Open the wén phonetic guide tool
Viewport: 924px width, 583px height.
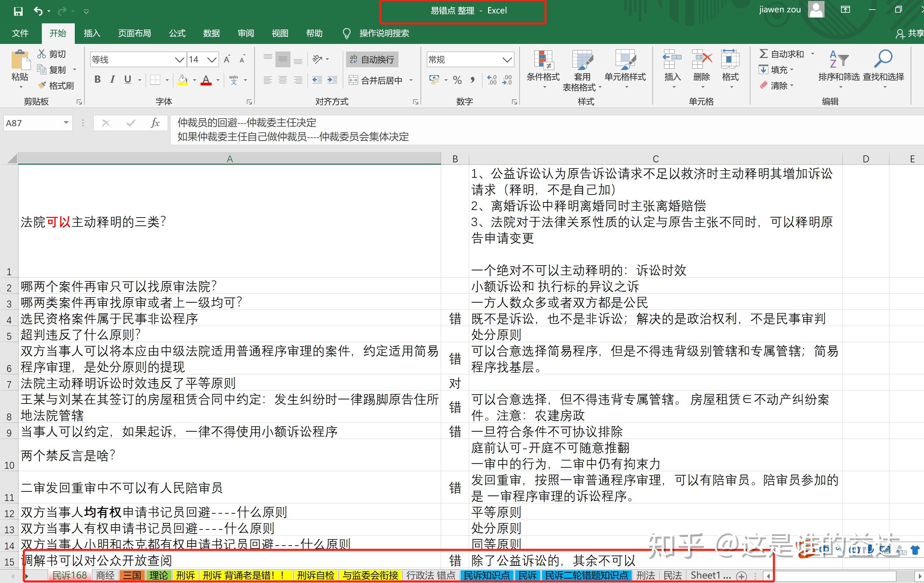coord(233,80)
